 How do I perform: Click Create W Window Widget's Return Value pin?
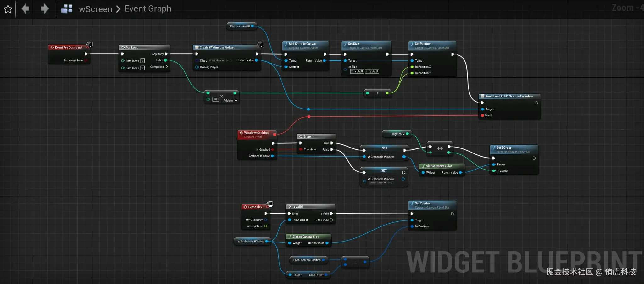[257, 60]
